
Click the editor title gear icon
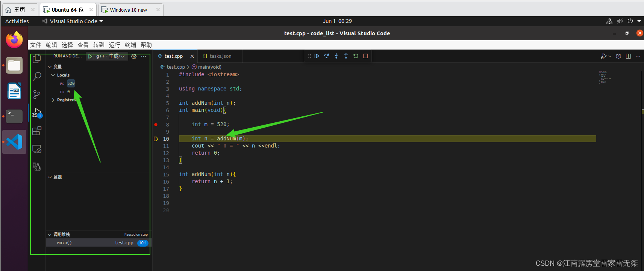point(618,56)
